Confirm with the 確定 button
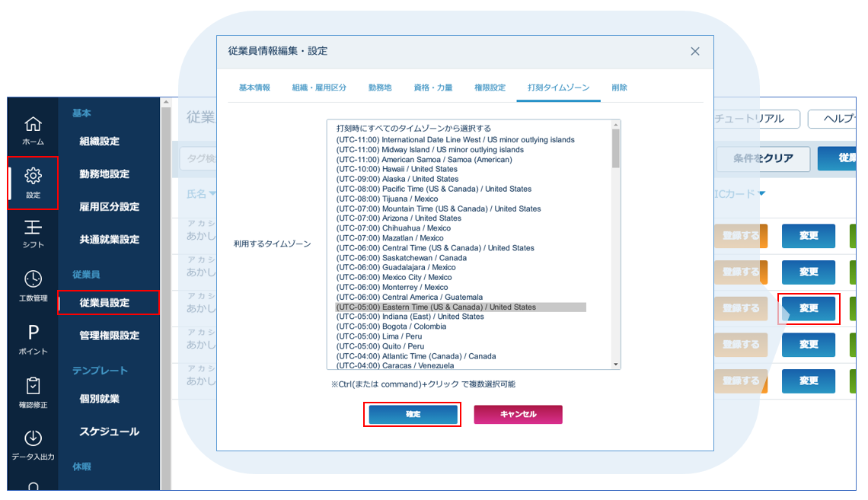Image resolution: width=868 pixels, height=500 pixels. point(413,414)
